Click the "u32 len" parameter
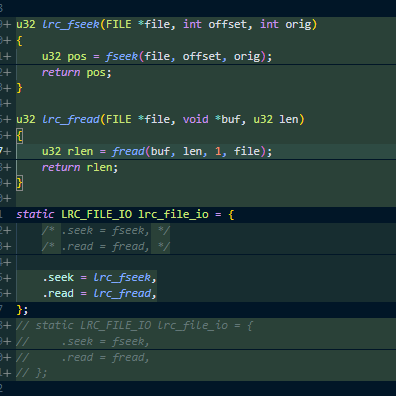Image resolution: width=396 pixels, height=396 pixels. click(275, 119)
